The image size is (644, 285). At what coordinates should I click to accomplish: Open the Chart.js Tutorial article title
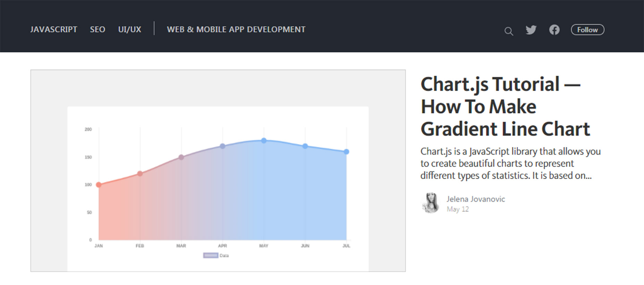(505, 106)
